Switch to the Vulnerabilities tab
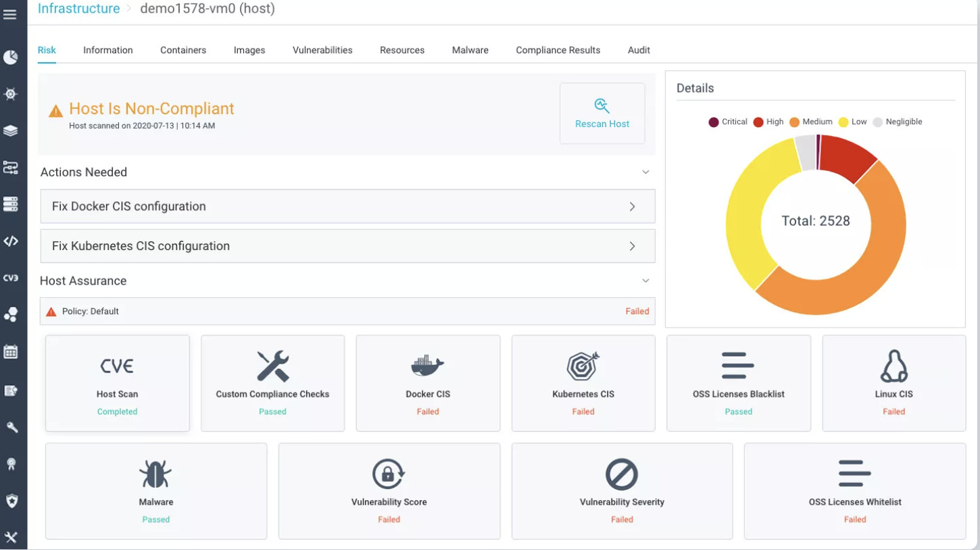This screenshot has width=980, height=550. (x=322, y=50)
